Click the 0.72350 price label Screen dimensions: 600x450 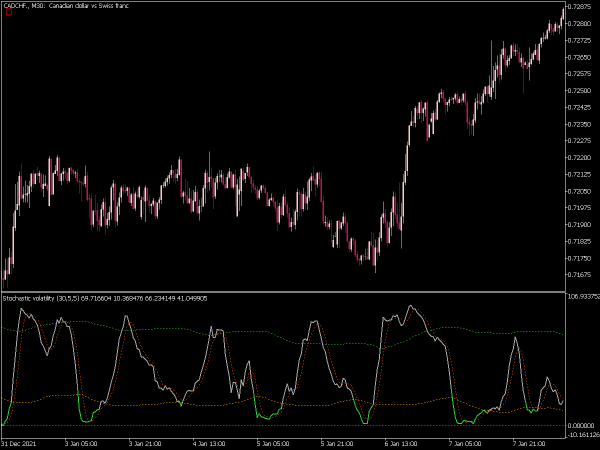click(x=579, y=124)
